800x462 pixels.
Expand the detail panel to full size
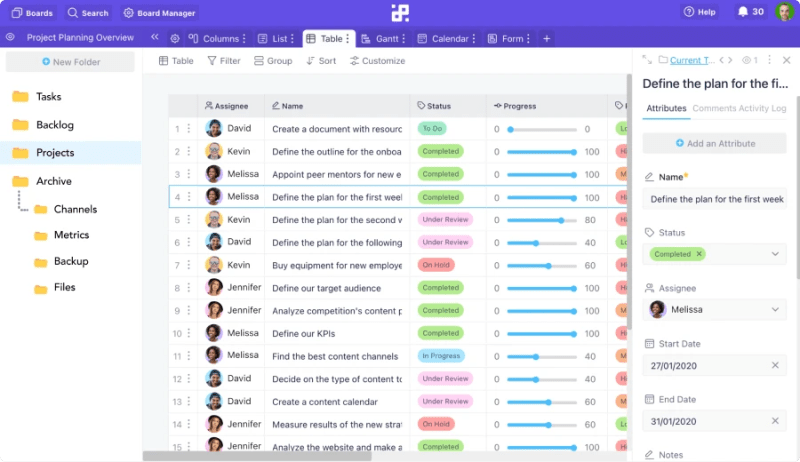click(647, 60)
